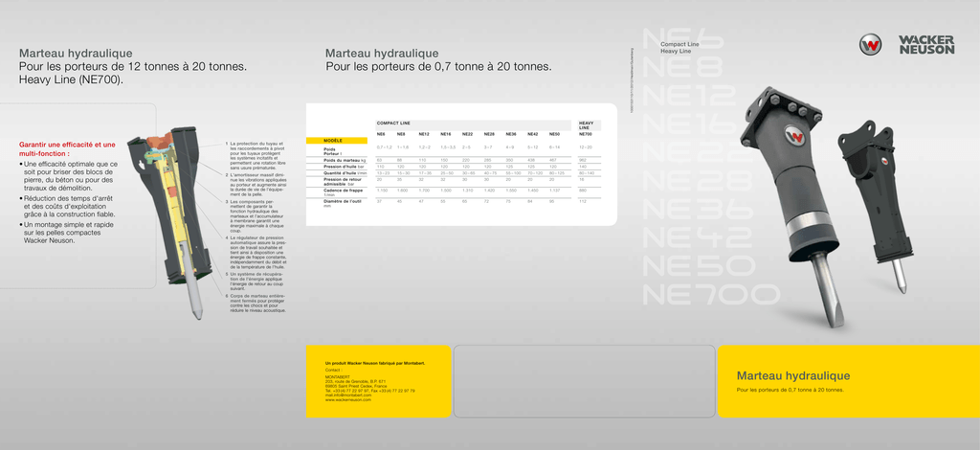Click the COMPACT LINE table heading
Viewport: 980px width, 450px height.
[392, 124]
